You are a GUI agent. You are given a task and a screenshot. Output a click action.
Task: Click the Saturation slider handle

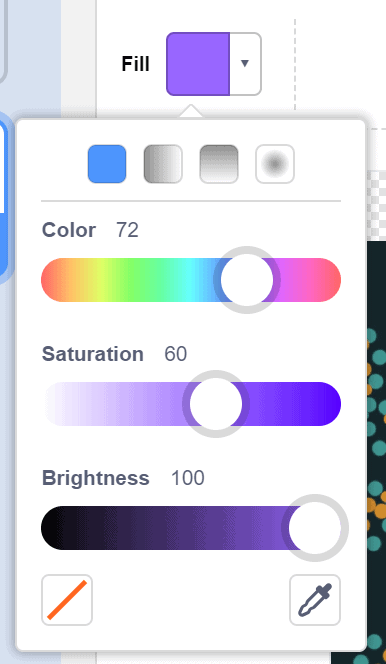(x=216, y=404)
